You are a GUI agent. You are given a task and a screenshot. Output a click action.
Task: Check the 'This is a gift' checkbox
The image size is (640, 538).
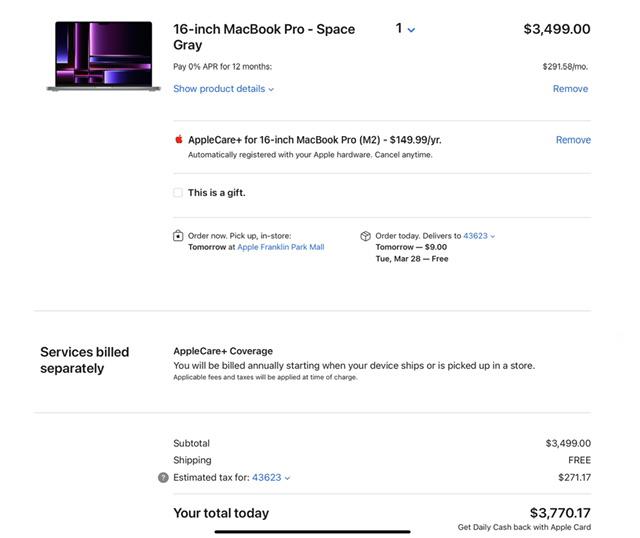tap(178, 193)
